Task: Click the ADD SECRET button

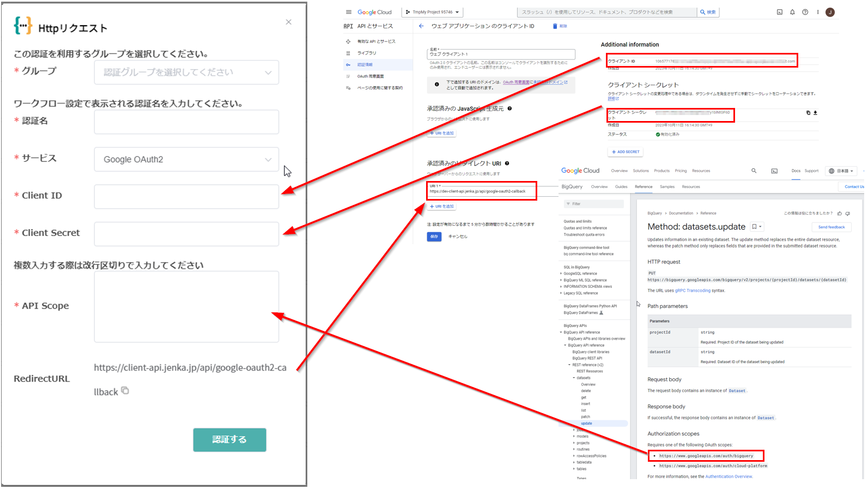Action: pos(626,152)
